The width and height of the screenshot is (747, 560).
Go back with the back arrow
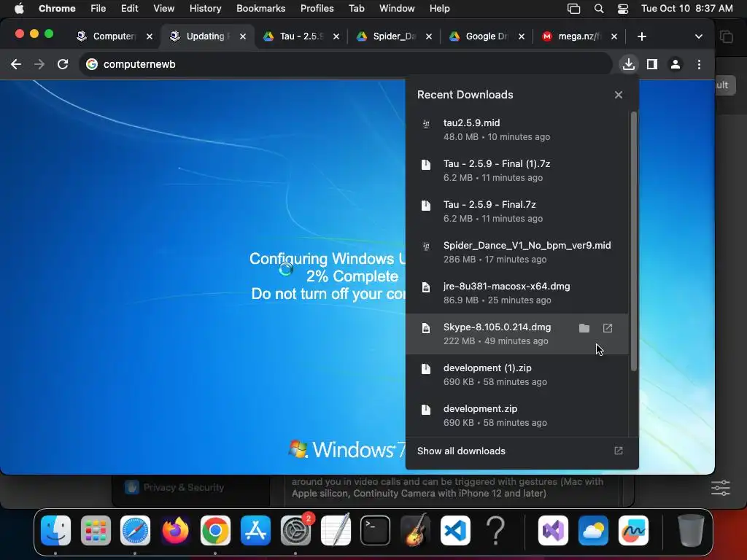[16, 64]
